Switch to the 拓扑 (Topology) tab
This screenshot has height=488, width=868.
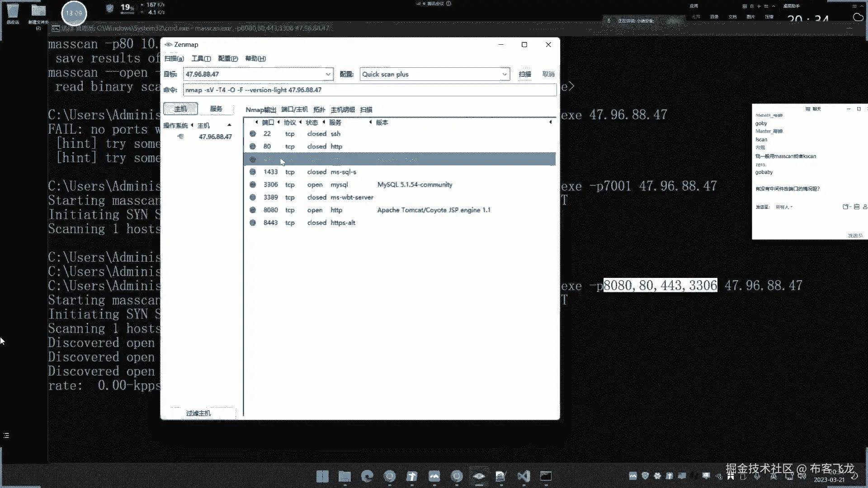(319, 109)
